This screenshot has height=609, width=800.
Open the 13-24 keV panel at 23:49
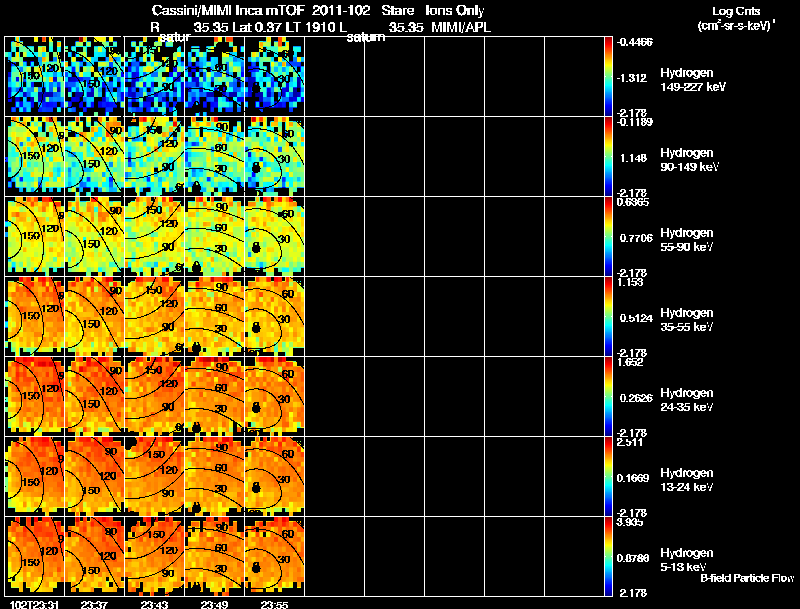pyautogui.click(x=214, y=476)
